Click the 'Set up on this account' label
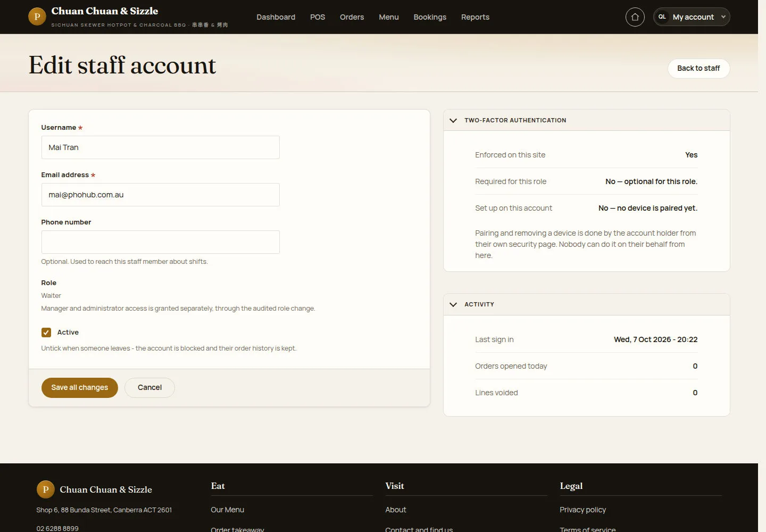 click(513, 208)
